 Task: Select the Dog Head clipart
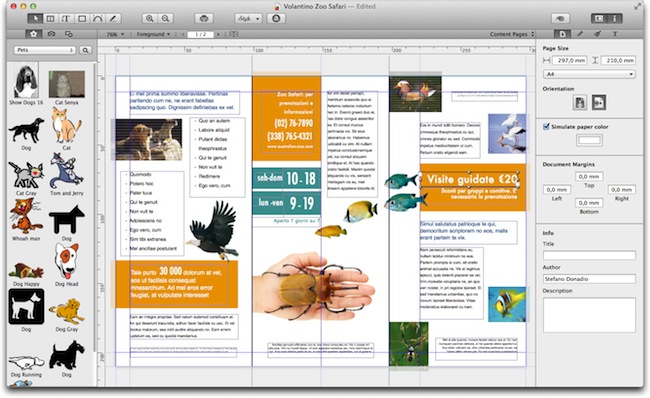tap(66, 262)
